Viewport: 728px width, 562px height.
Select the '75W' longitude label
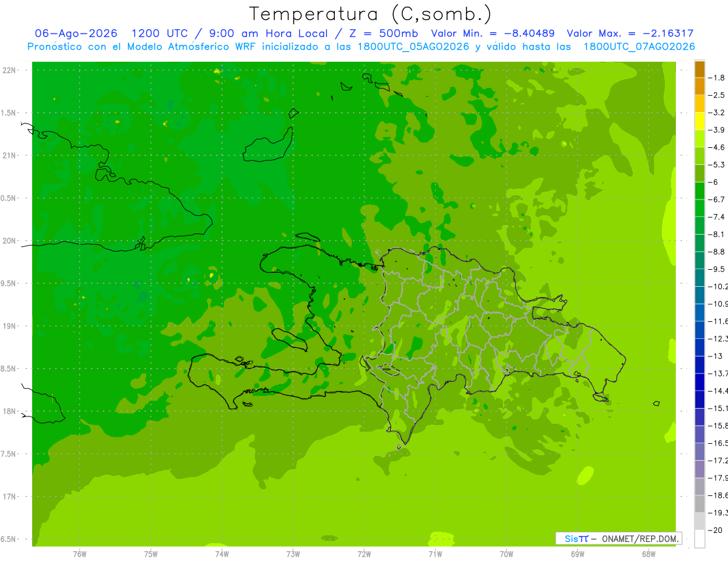point(151,554)
